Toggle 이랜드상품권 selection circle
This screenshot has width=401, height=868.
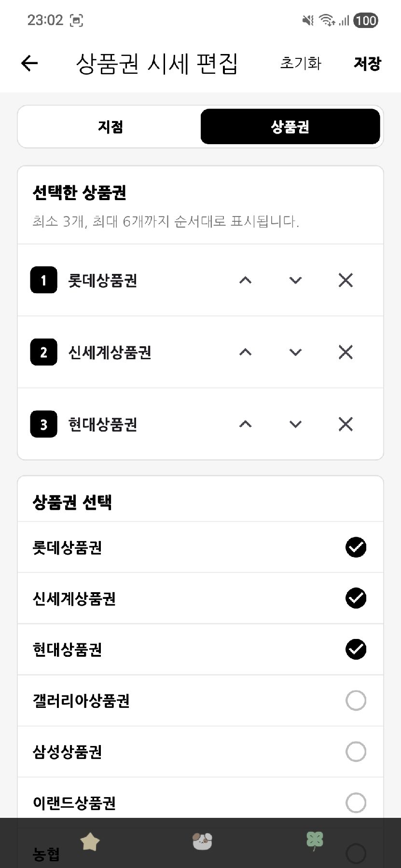356,802
